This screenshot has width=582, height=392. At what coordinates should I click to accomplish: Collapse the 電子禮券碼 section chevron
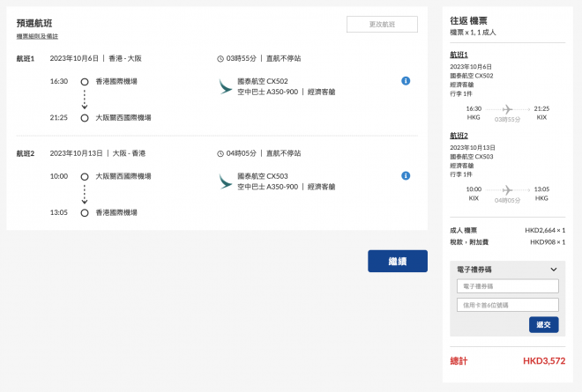click(553, 269)
